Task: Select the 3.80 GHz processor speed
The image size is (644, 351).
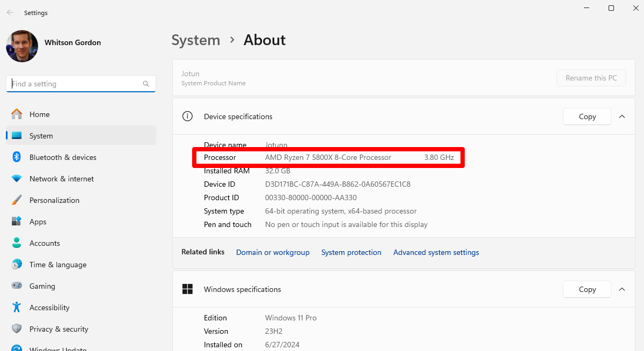Action: point(439,157)
